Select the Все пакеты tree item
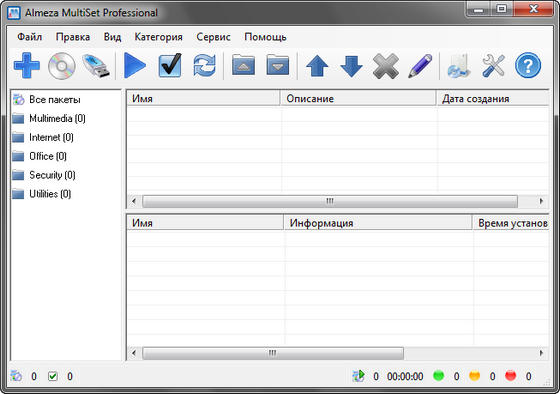 (x=55, y=100)
